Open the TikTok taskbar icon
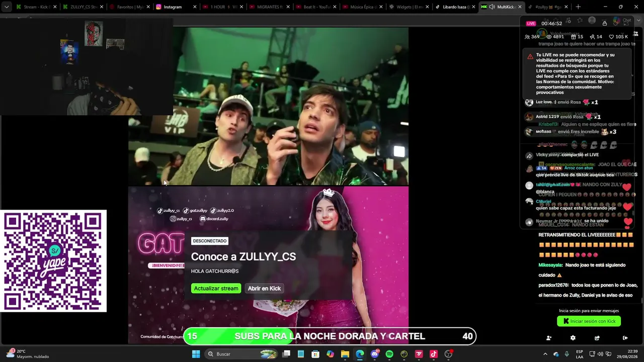 coord(434,354)
